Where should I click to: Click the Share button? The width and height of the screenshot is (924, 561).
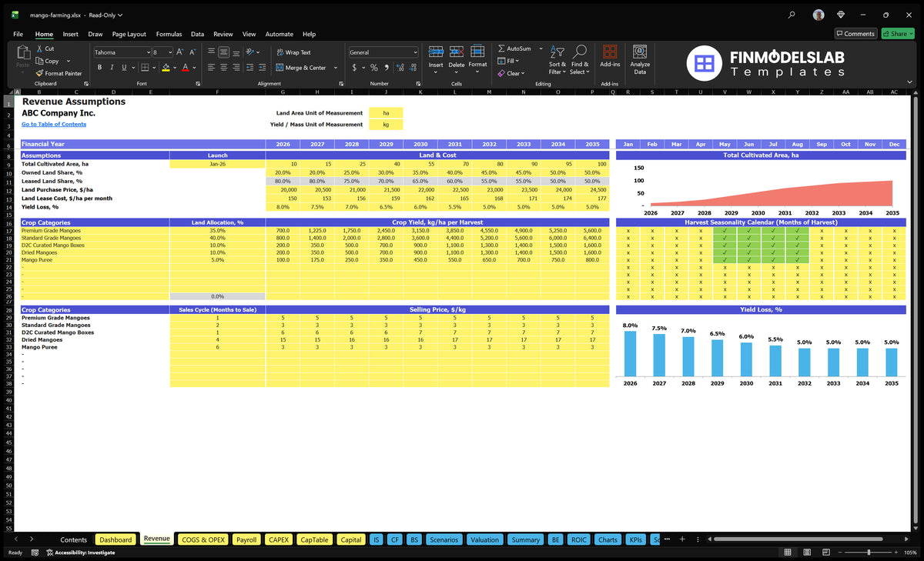[x=898, y=34]
